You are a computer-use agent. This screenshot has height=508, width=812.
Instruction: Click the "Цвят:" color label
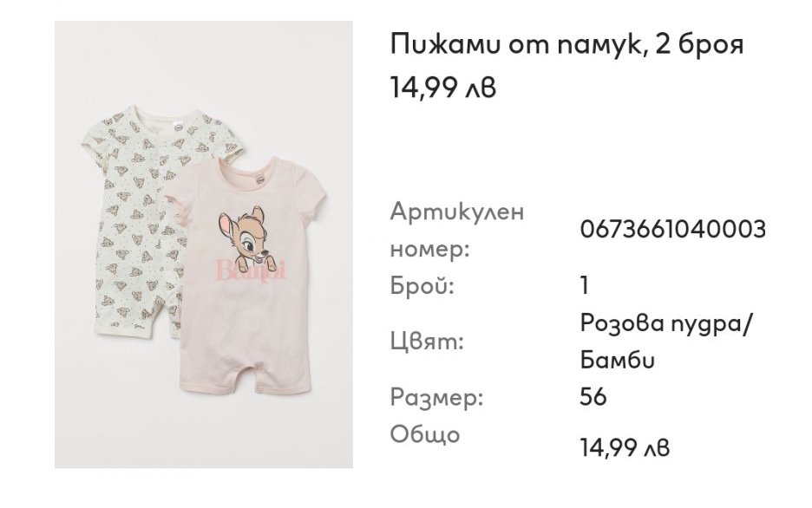(x=427, y=342)
